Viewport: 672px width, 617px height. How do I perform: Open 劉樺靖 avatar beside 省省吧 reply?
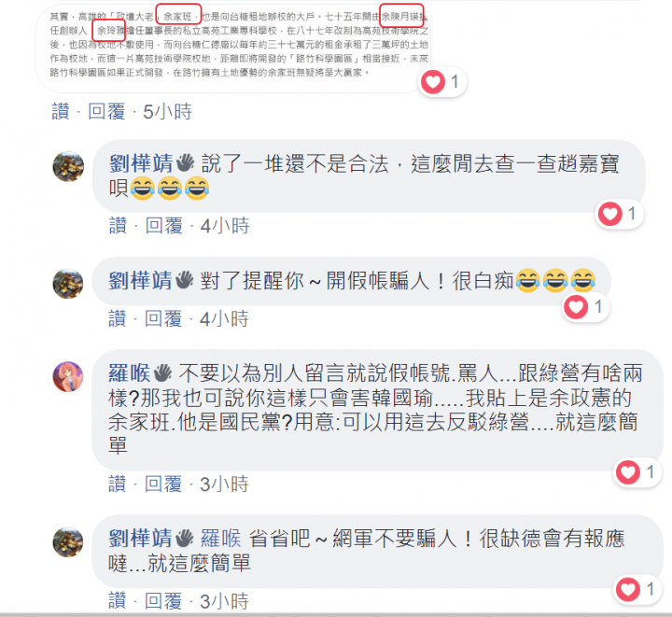68,542
